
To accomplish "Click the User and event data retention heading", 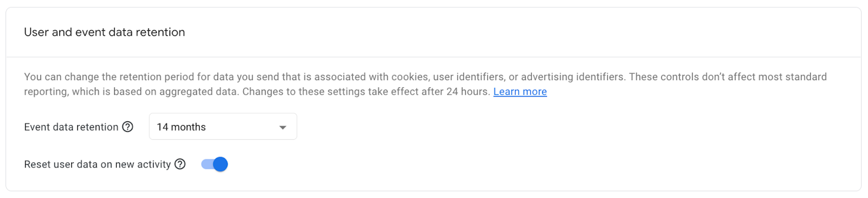I will 104,32.
